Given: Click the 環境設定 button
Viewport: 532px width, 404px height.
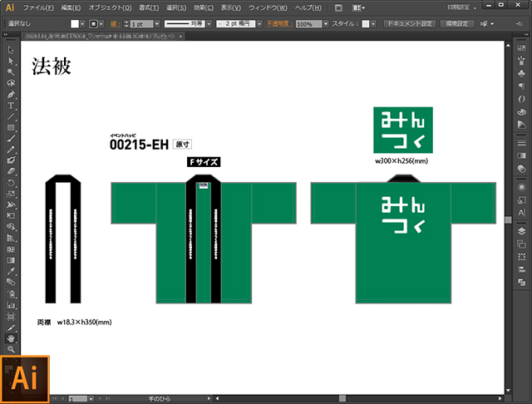Looking at the screenshot, I should pos(456,24).
